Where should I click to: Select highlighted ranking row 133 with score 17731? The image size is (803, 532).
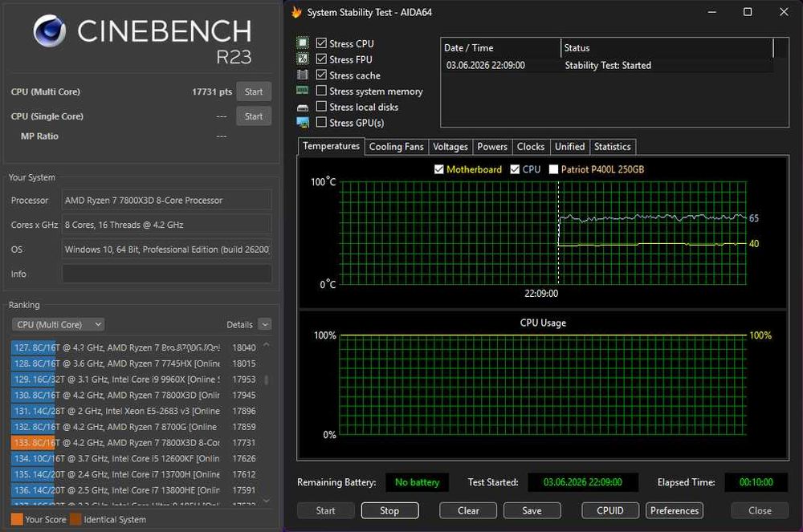click(x=134, y=442)
